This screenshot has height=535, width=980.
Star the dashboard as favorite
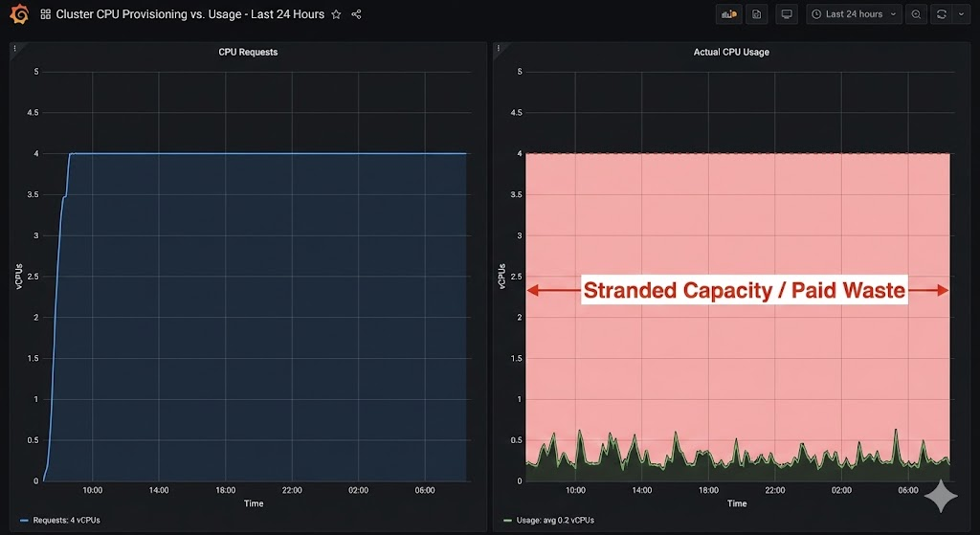tap(336, 14)
